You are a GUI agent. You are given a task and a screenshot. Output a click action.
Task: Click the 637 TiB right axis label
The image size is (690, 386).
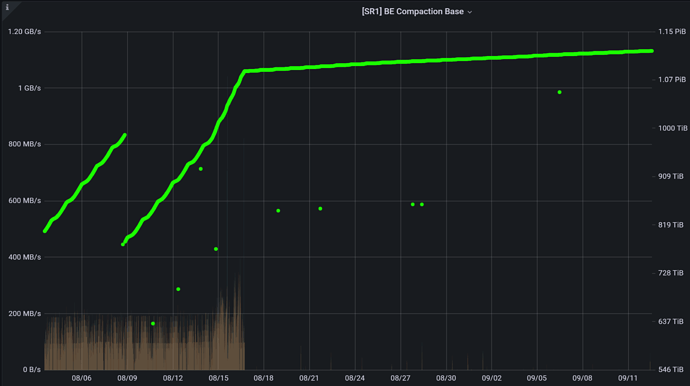tap(671, 322)
